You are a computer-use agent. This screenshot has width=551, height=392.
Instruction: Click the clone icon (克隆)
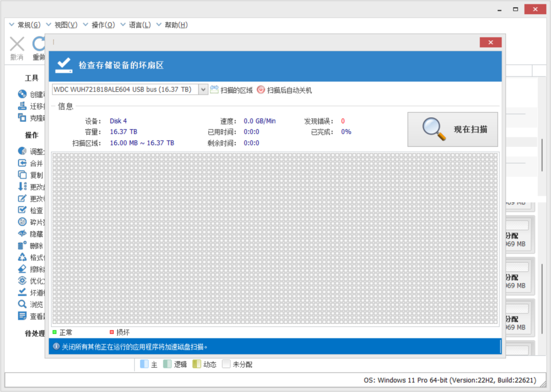point(22,118)
